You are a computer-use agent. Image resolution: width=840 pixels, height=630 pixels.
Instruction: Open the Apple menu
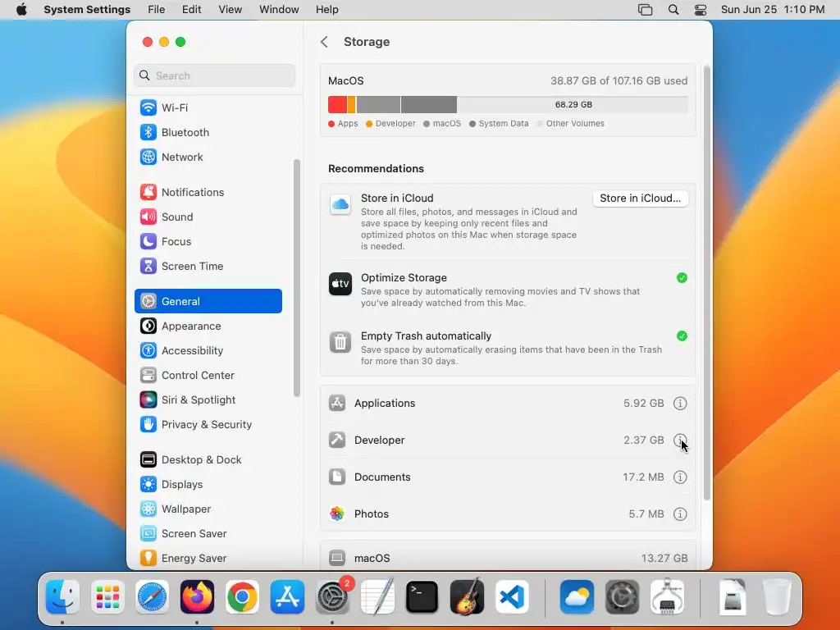coord(21,10)
